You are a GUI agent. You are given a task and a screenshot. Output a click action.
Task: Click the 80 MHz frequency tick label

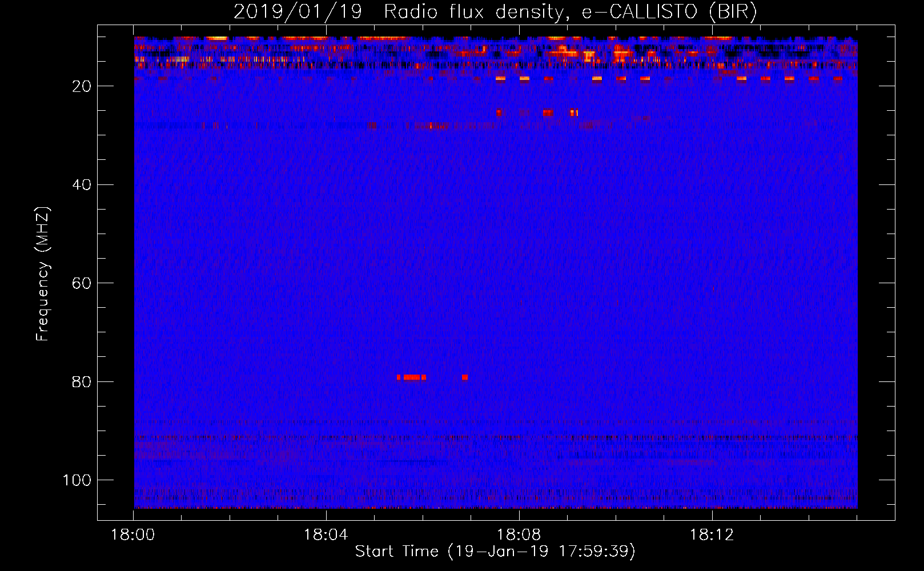82,382
